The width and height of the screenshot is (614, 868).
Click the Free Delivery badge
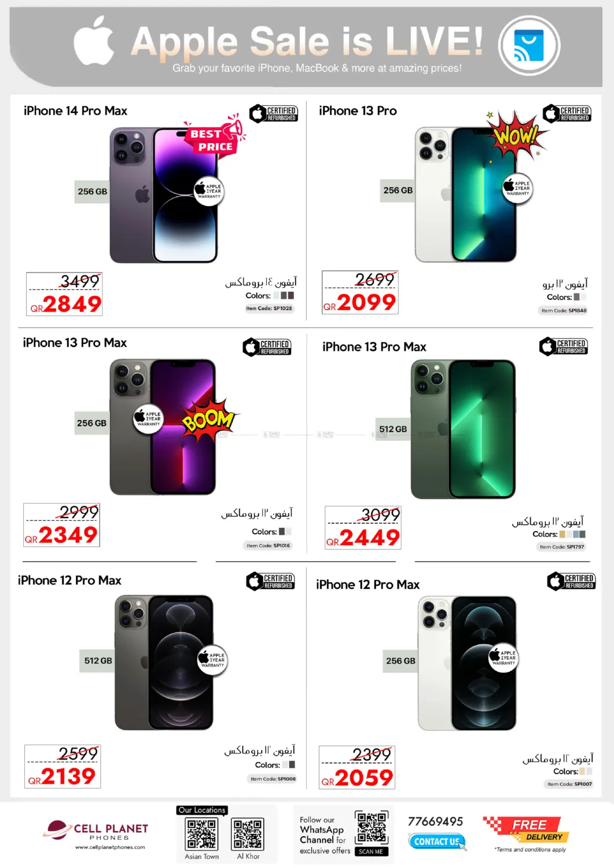527,830
